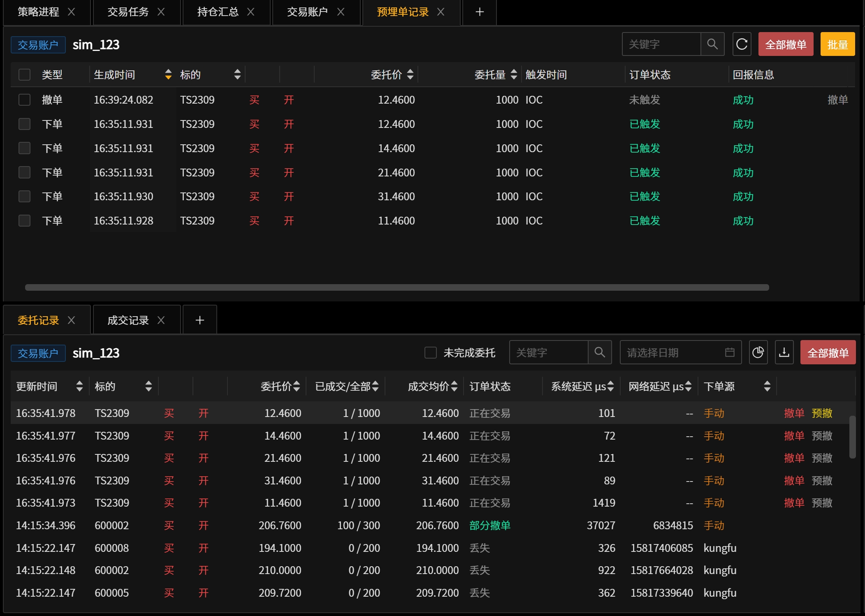865x616 pixels.
Task: Sort by the 下单源 column
Action: pyautogui.click(x=767, y=386)
